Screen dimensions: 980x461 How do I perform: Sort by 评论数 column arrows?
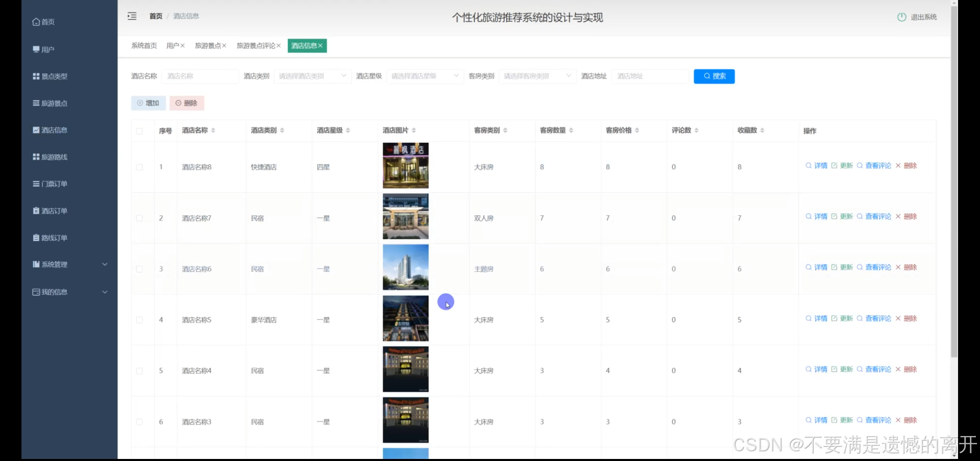(696, 131)
